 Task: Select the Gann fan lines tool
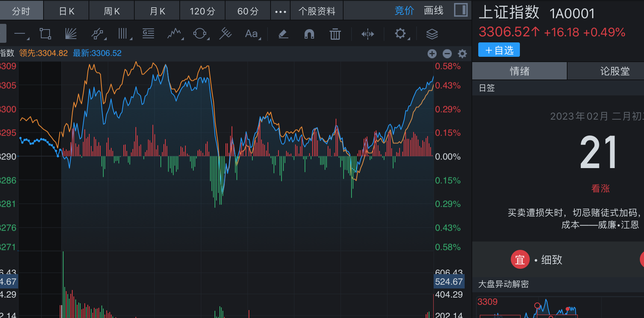click(71, 34)
